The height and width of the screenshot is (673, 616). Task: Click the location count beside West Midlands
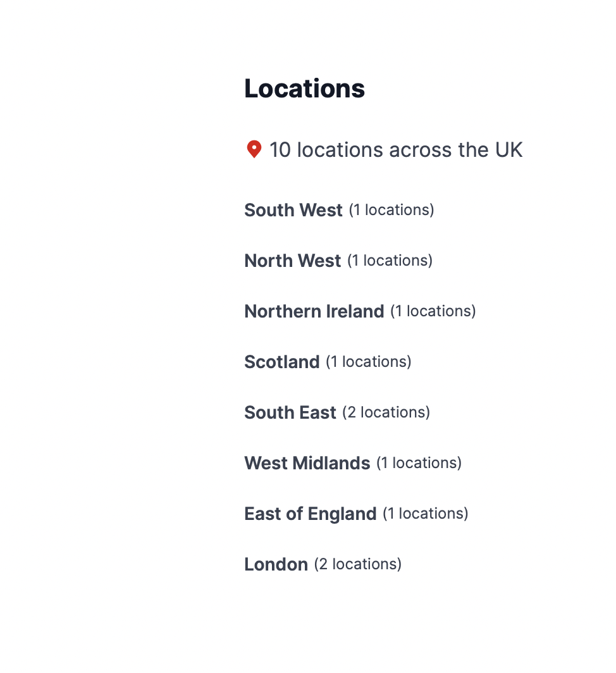pos(419,463)
